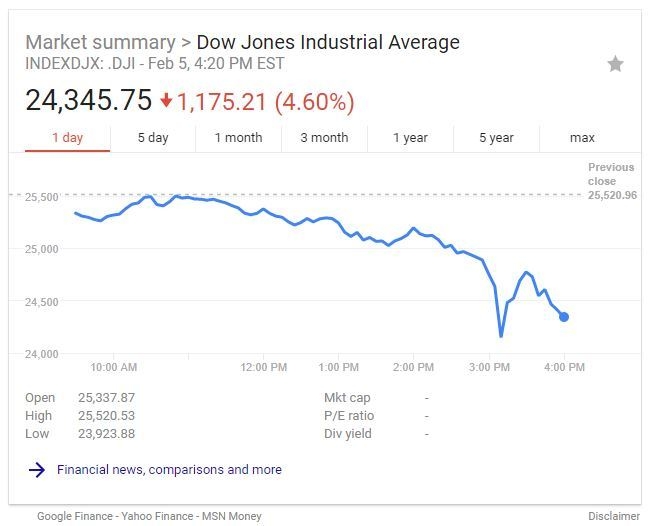Click the red down arrow beside the price change

(166, 101)
